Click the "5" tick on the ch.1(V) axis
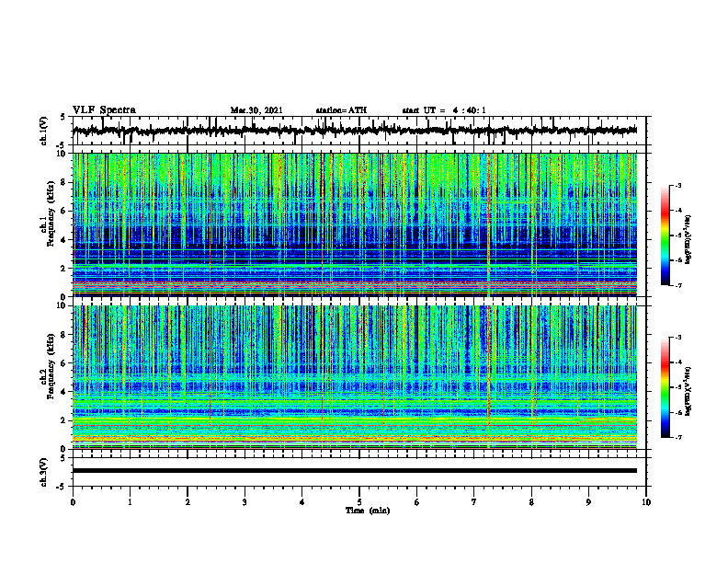 (63, 118)
